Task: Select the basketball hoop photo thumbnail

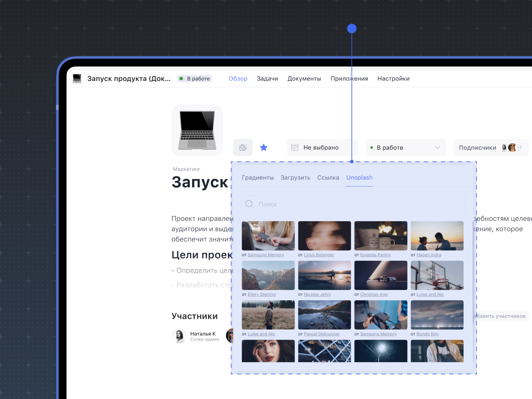Action: point(437,275)
